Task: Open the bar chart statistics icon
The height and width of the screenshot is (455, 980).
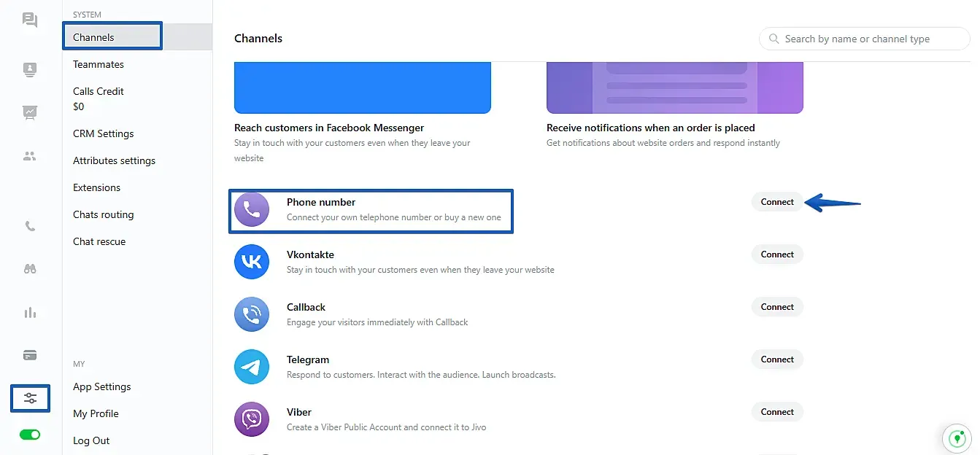Action: 30,313
